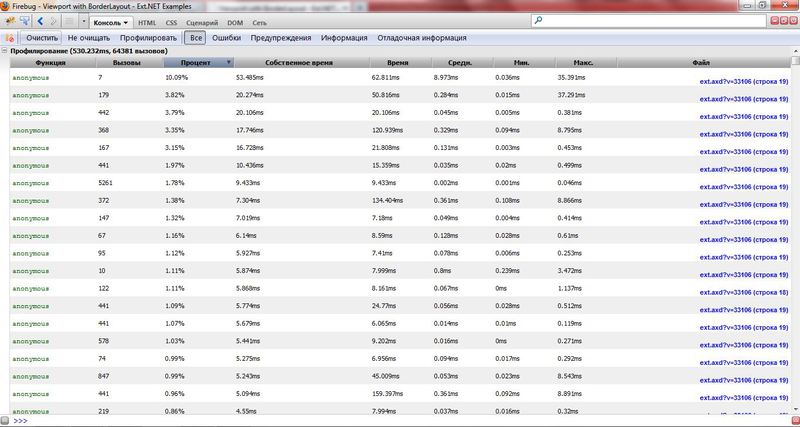The height and width of the screenshot is (427, 800).
Task: Open file link in the 0.96% row
Action: coord(744,398)
